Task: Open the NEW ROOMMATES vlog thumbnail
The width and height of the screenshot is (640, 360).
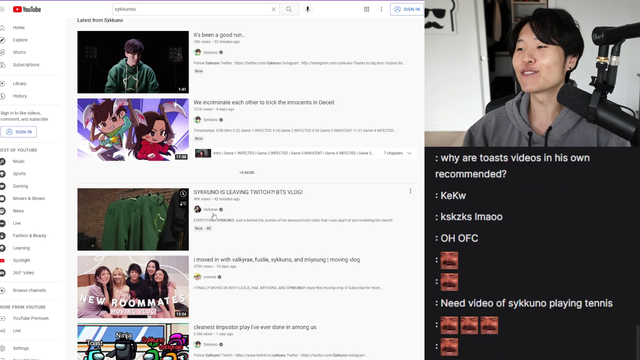Action: pos(133,287)
